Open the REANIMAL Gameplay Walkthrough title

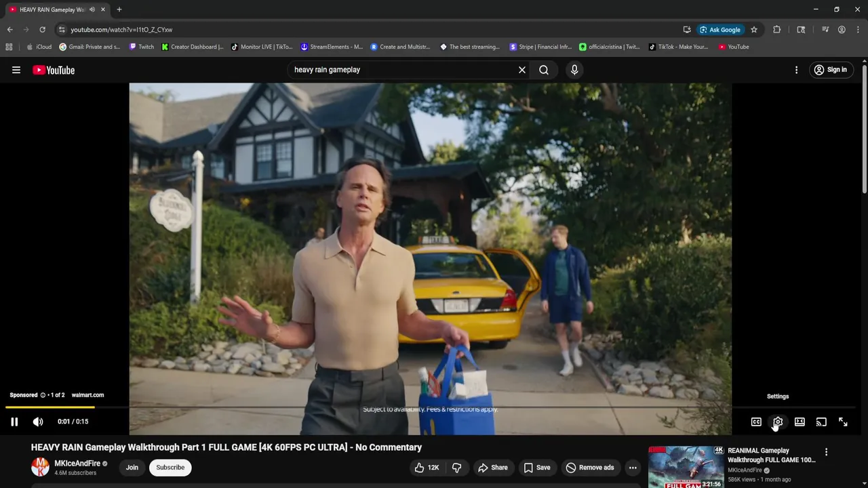pos(772,455)
